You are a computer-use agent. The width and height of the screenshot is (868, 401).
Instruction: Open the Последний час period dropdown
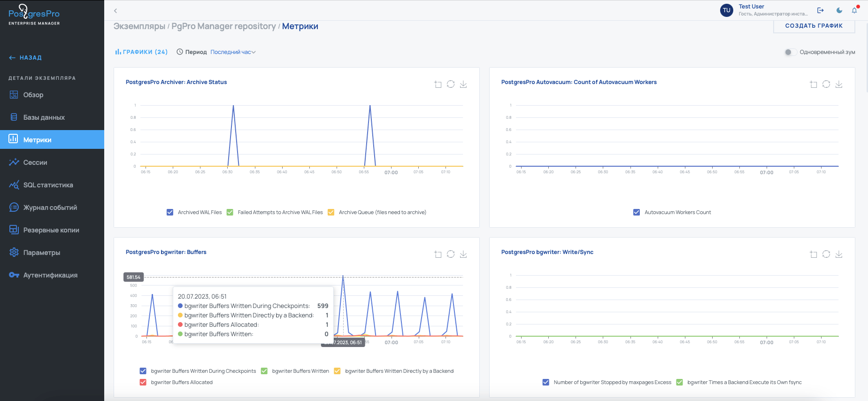tap(233, 52)
